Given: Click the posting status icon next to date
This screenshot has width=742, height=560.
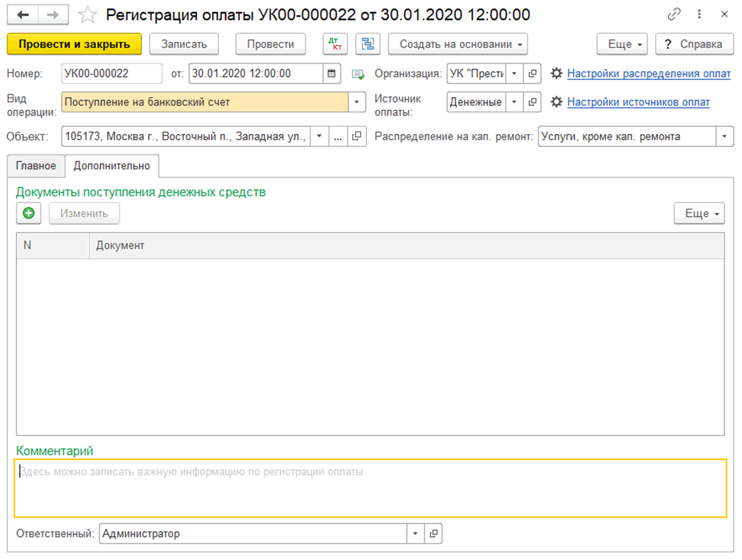Looking at the screenshot, I should (x=358, y=74).
